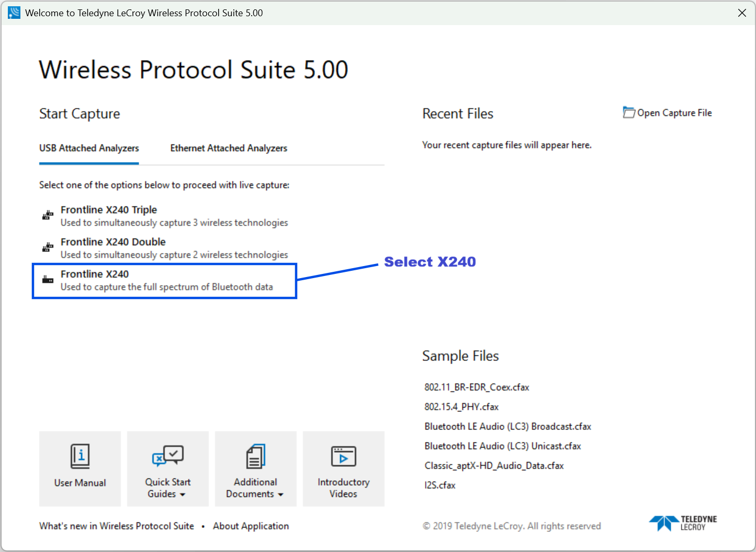This screenshot has width=756, height=552.
Task: Open sample file 802.11_BR-EDR_Coex.cfax
Action: [x=477, y=387]
